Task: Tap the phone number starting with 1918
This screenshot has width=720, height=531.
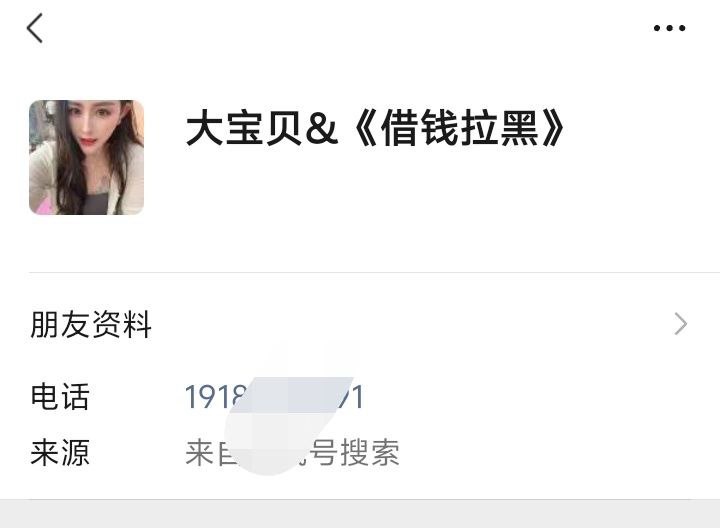Action: click(274, 396)
